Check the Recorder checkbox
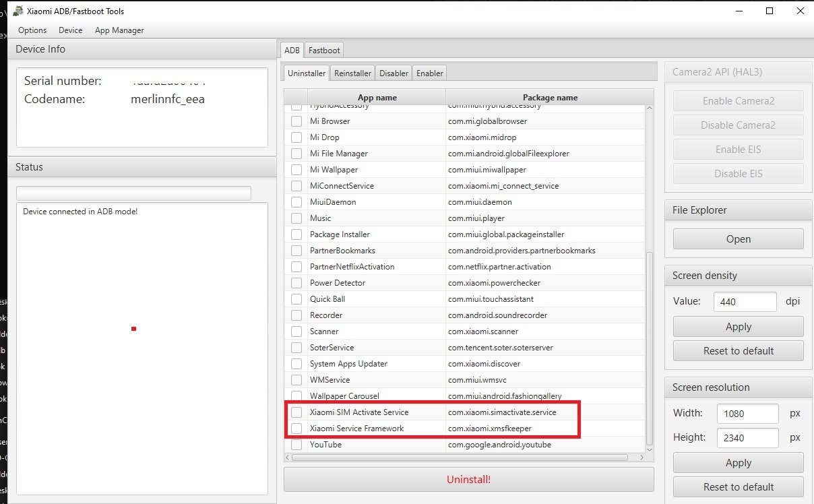This screenshot has height=504, width=814. pos(296,315)
